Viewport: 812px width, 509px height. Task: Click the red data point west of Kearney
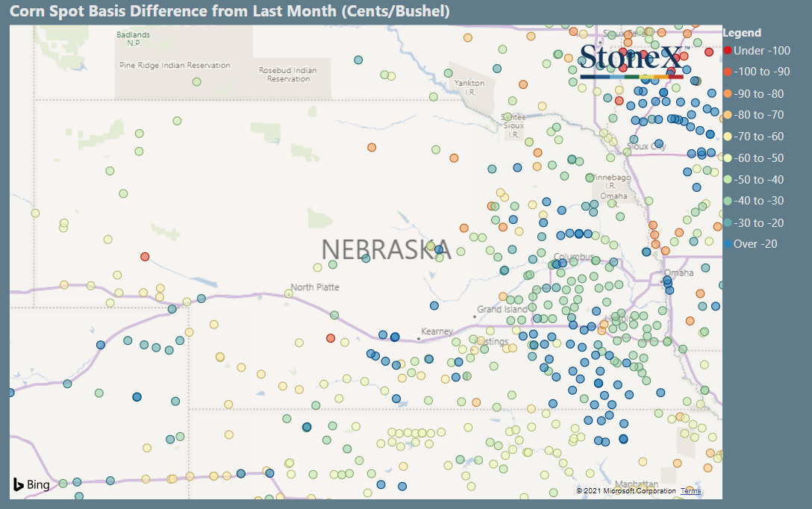coord(331,338)
